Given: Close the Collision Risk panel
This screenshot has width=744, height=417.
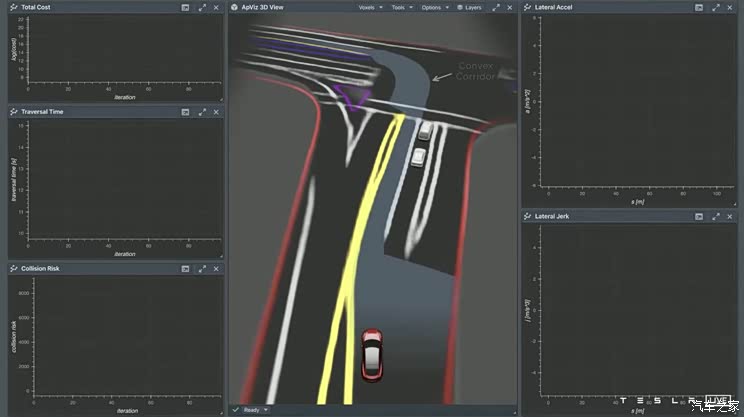Looking at the screenshot, I should point(215,268).
